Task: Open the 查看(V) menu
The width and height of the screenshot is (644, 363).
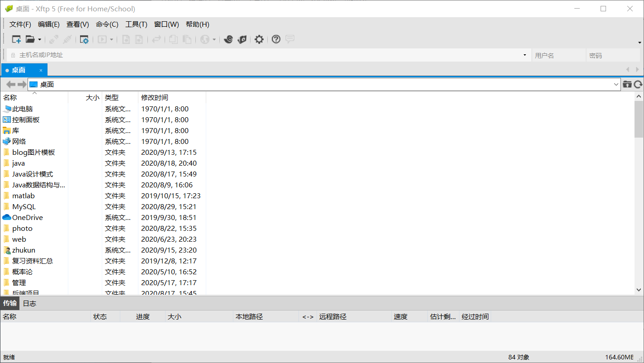Action: tap(78, 24)
